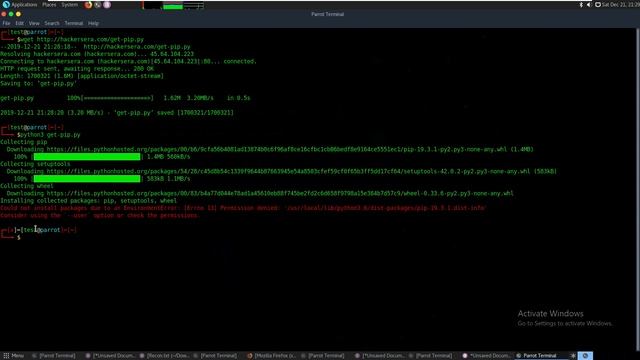Switch to Recon.txt window in taskbar
Image resolution: width=640 pixels, height=360 pixels.
[164, 356]
